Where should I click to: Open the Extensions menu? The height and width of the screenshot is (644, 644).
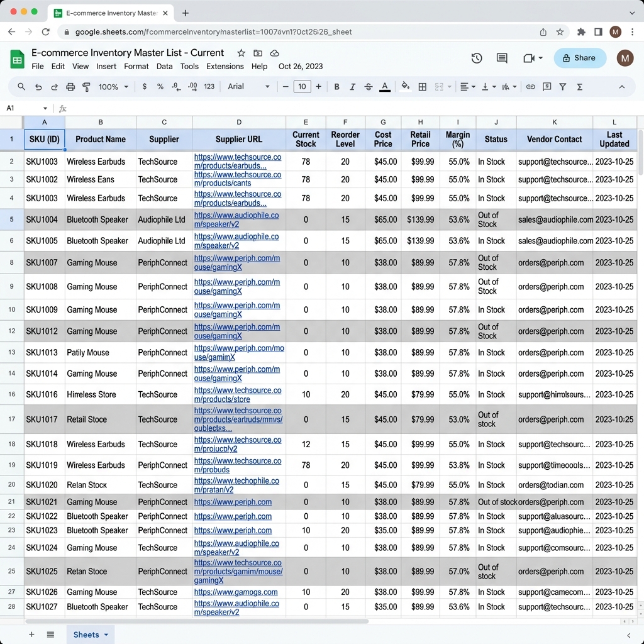coord(225,66)
